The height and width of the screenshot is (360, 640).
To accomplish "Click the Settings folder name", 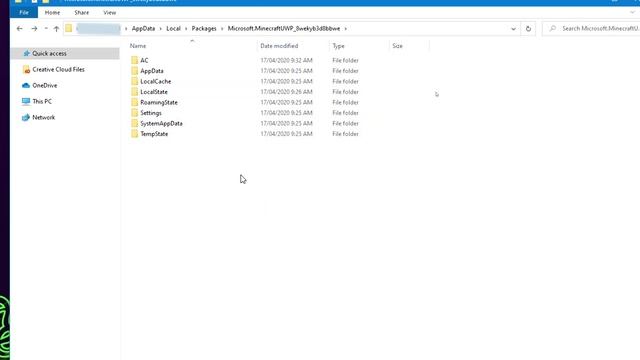I will point(151,113).
